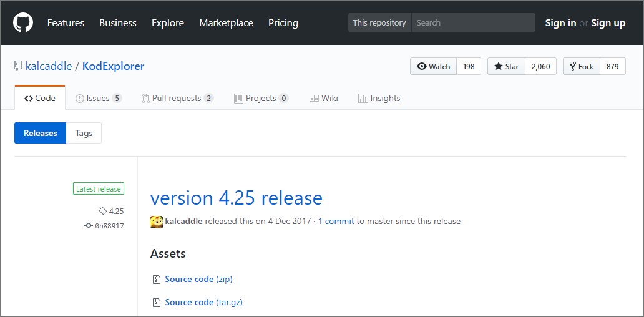Click the tag icon beside 4.25
Viewport: 644px width, 317px height.
point(102,211)
